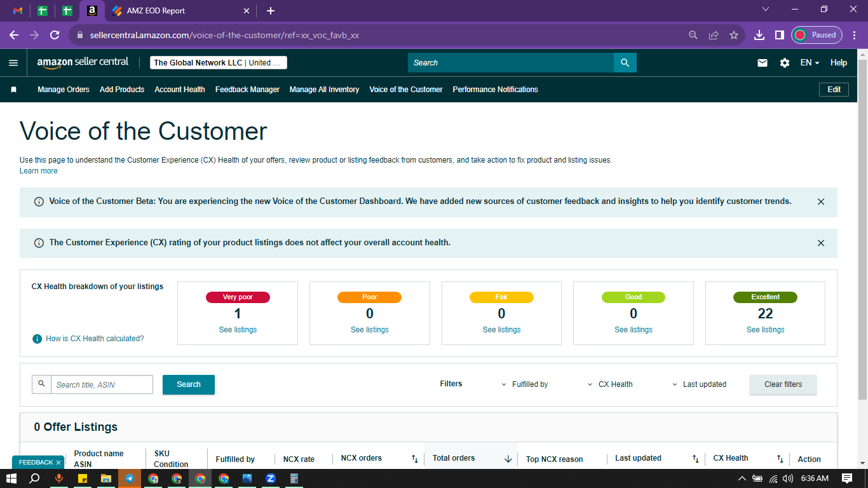868x488 pixels.
Task: Focus the top Seller Central search box
Action: tap(511, 63)
